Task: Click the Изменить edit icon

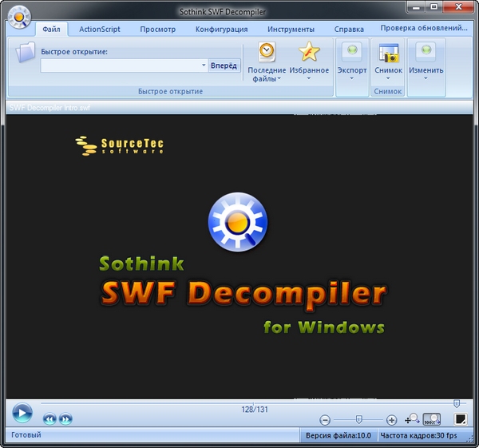Action: 426,53
